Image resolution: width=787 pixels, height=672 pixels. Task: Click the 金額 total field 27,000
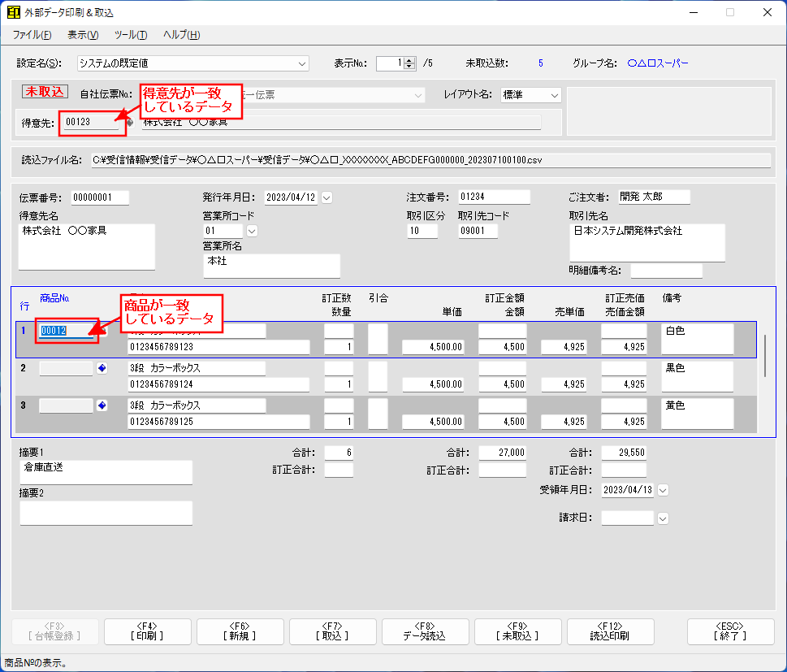503,453
